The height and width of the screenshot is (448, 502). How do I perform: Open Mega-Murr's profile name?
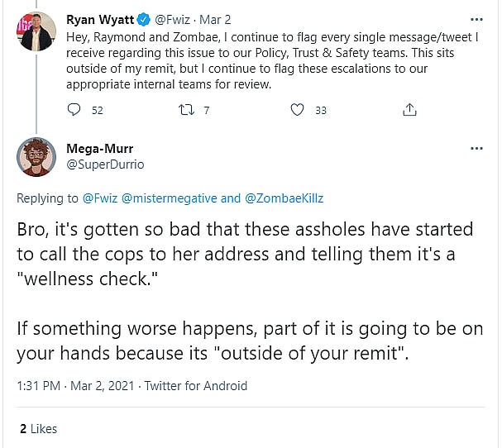[100, 150]
